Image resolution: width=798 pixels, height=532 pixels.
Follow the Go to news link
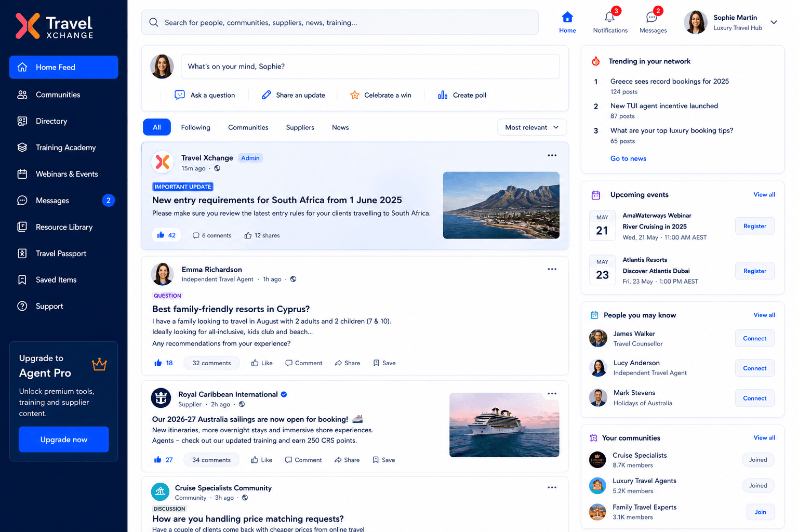(x=628, y=158)
